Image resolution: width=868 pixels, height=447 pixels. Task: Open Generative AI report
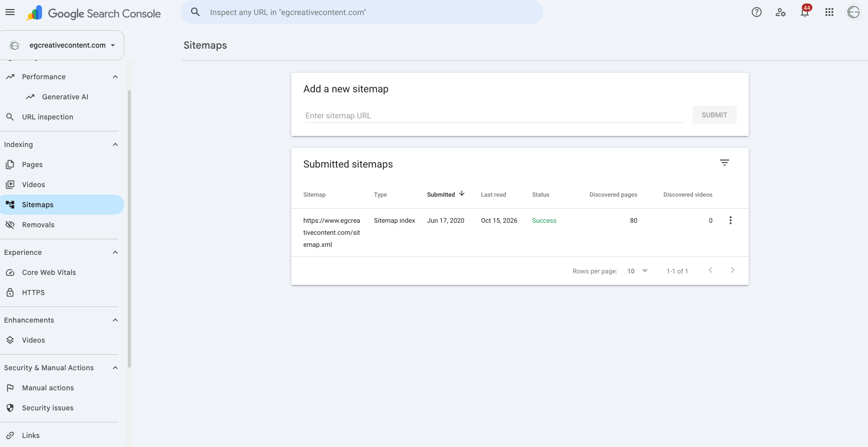tap(65, 97)
